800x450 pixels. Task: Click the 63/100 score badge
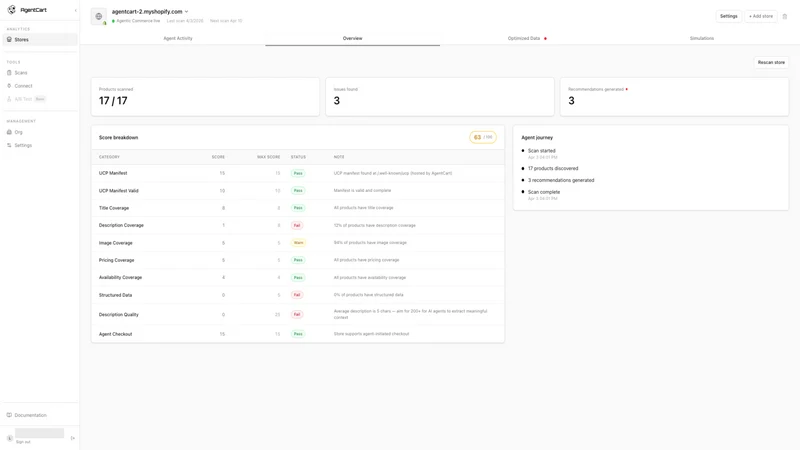click(x=483, y=137)
